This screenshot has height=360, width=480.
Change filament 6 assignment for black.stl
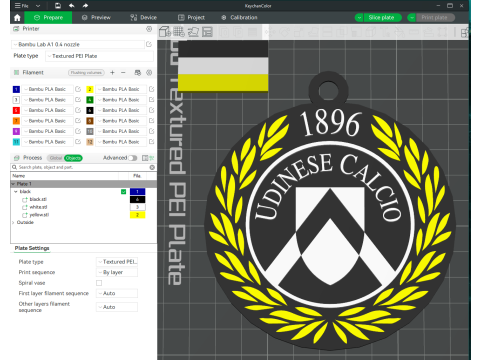137,199
